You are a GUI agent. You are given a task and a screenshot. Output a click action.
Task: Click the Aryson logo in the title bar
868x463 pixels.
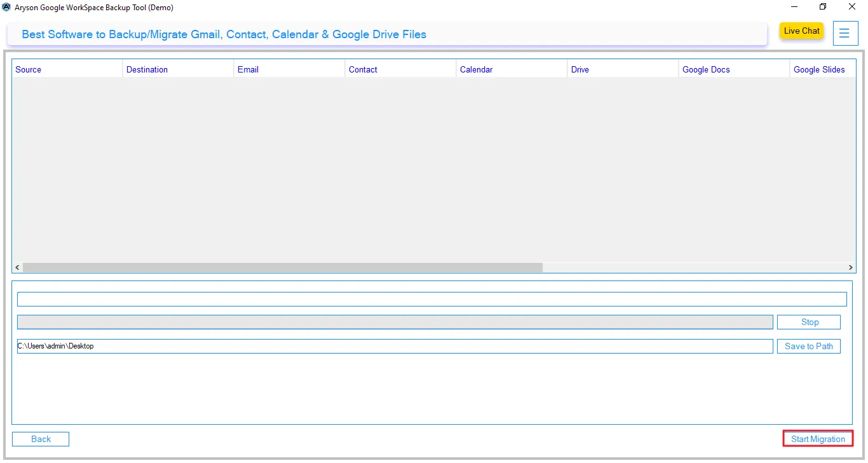(6, 7)
